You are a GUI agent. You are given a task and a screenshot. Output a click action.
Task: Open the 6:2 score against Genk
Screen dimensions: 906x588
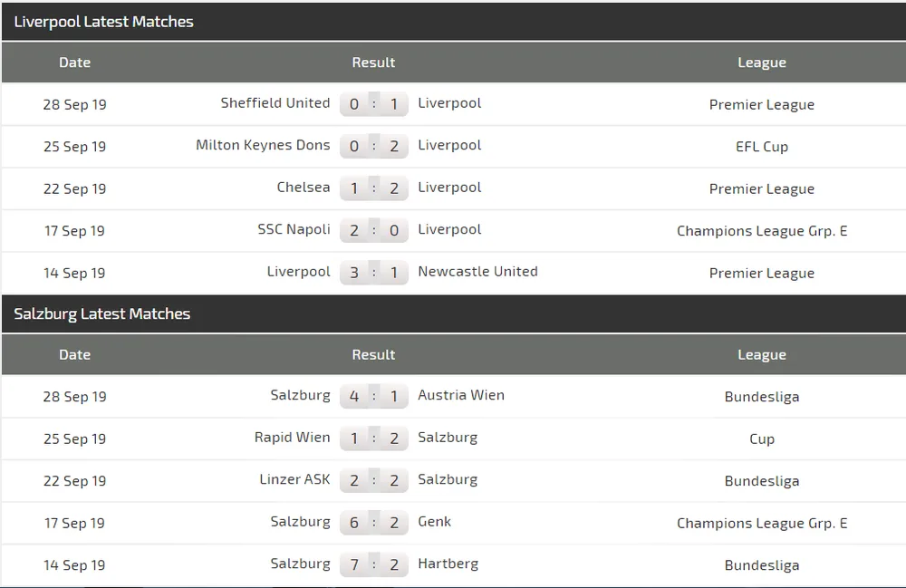374,523
